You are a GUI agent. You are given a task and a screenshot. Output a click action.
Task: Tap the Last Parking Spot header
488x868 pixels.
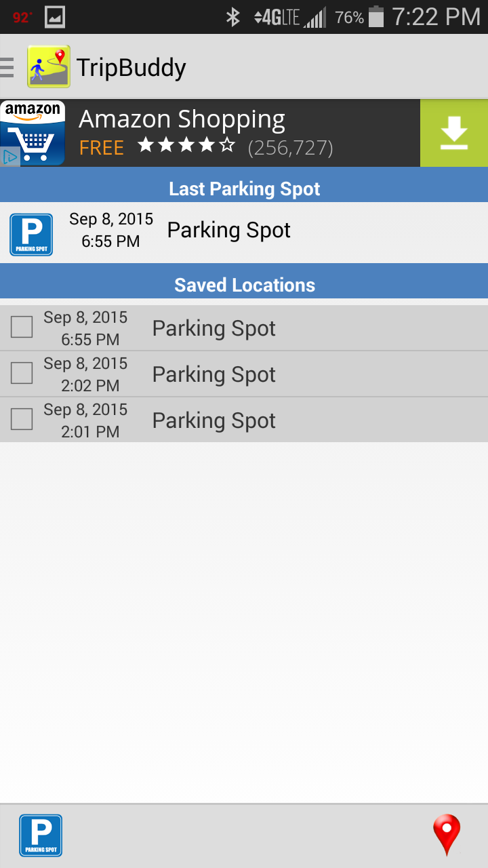pyautogui.click(x=244, y=188)
